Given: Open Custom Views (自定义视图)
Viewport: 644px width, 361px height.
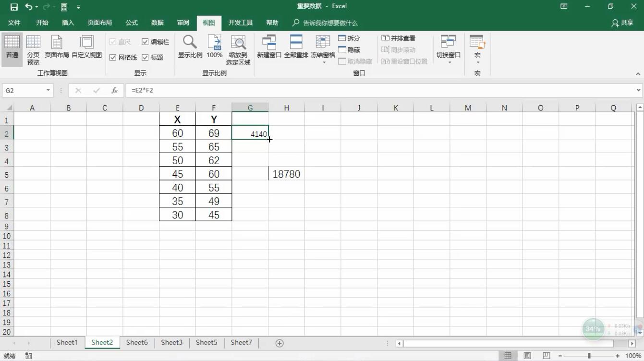Looking at the screenshot, I should coord(87,47).
